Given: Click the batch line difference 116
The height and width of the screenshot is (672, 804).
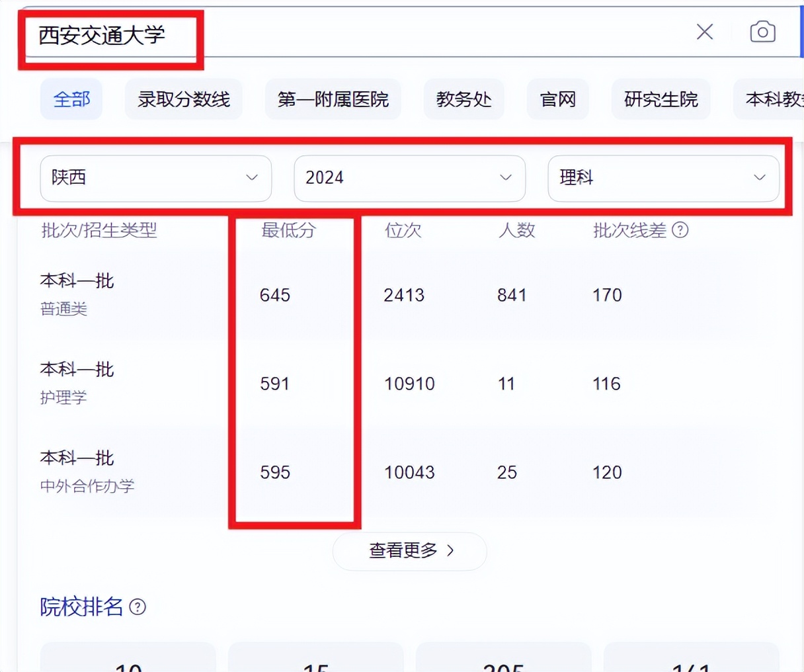Looking at the screenshot, I should pos(606,384).
